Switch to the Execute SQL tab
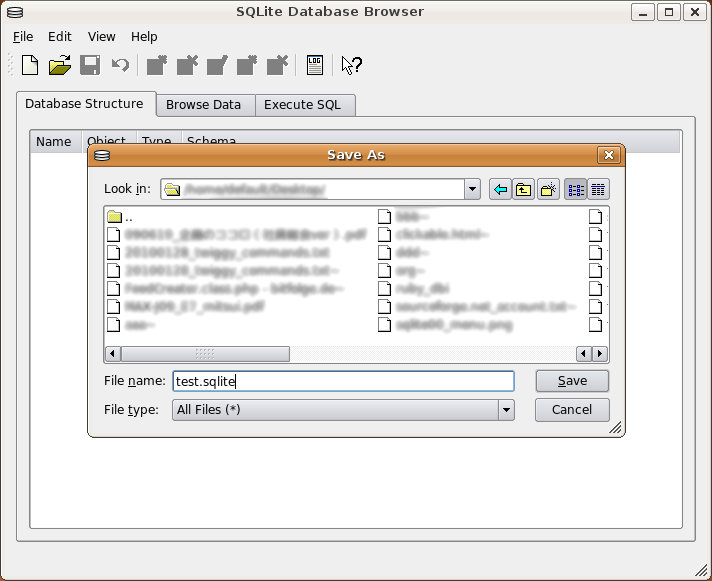This screenshot has height=581, width=712. 302,105
